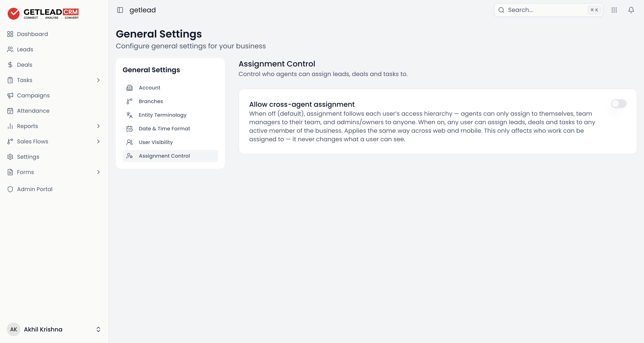The width and height of the screenshot is (644, 343).
Task: Click the Entity Terminology translate icon
Action: click(129, 115)
